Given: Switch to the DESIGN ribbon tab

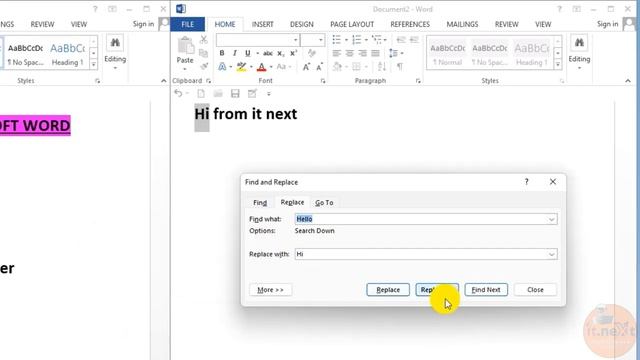Looking at the screenshot, I should [302, 24].
